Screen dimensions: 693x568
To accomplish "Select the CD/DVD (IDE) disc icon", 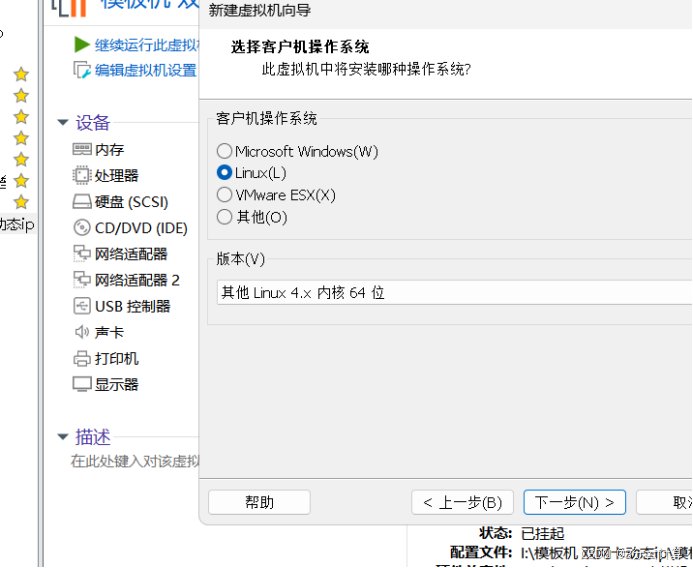I will [82, 228].
